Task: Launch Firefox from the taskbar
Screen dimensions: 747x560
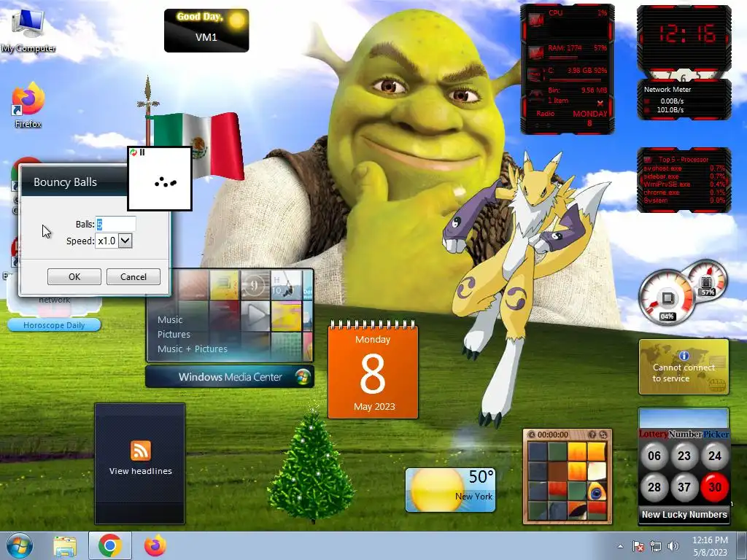Action: coord(155,545)
